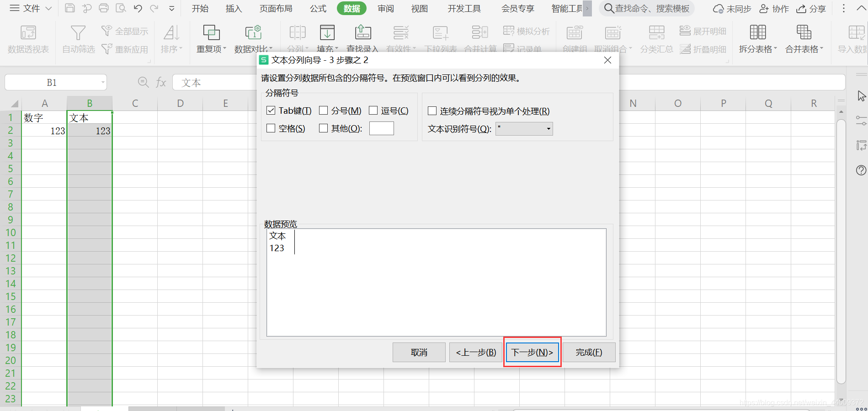The image size is (868, 411).
Task: Open the 文本识别符号(Q) dropdown
Action: point(524,129)
